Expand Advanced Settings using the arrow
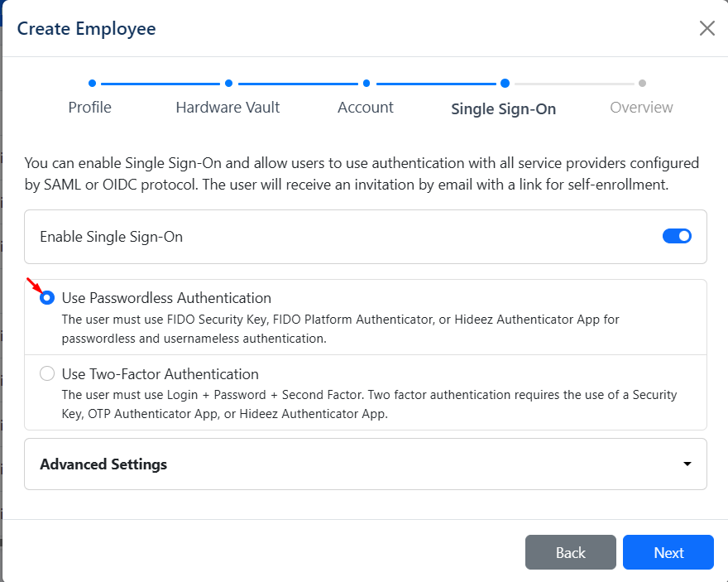Viewport: 728px width, 582px height. tap(687, 464)
